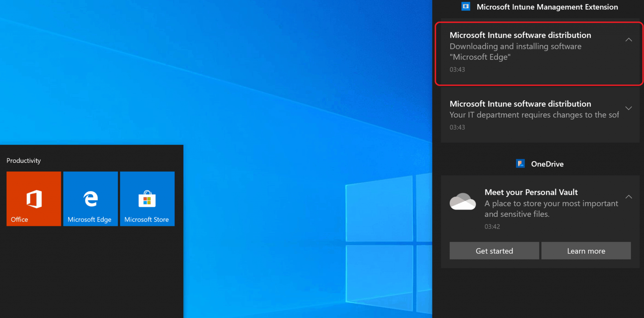Open the Microsoft Store tile

tap(147, 199)
